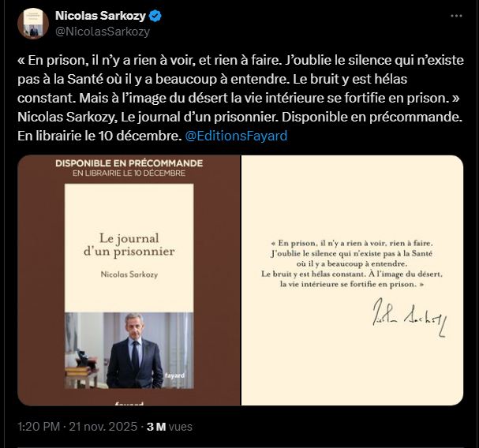Click the blue verified badge icon
479x448 pixels.
click(157, 16)
